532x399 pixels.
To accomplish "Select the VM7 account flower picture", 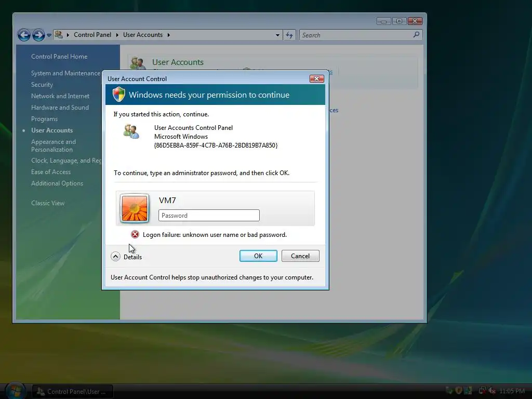I will coord(135,208).
